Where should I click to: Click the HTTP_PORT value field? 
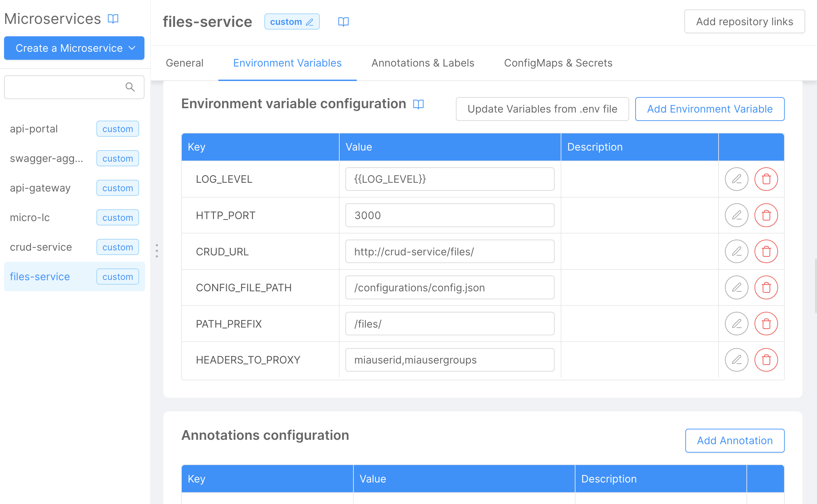pos(449,215)
